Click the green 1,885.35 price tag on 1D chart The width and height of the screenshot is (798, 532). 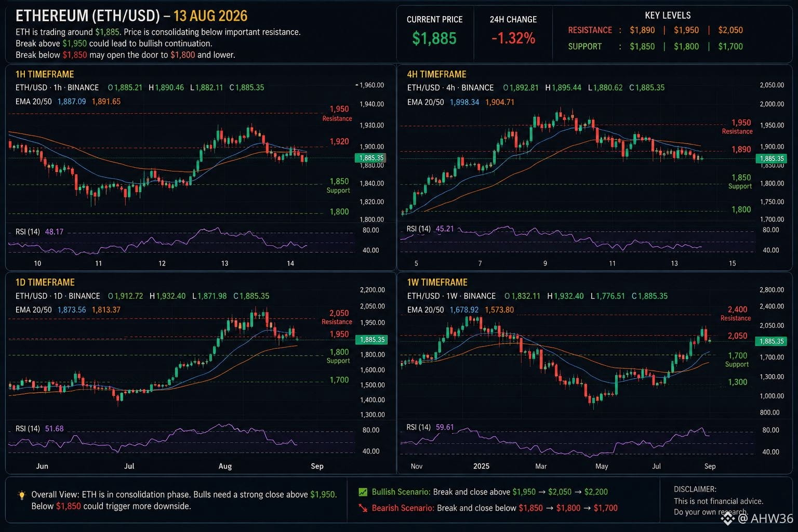coord(371,340)
